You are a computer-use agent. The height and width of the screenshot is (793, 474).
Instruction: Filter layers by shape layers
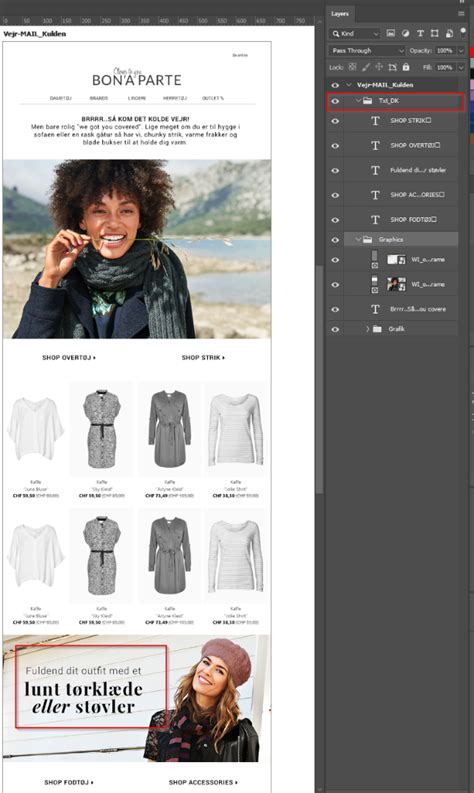point(435,33)
